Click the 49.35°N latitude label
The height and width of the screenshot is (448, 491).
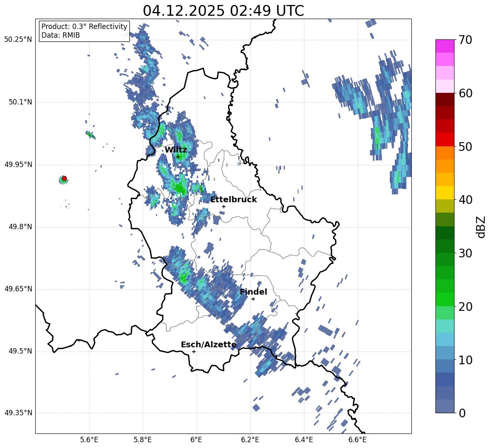(18, 413)
